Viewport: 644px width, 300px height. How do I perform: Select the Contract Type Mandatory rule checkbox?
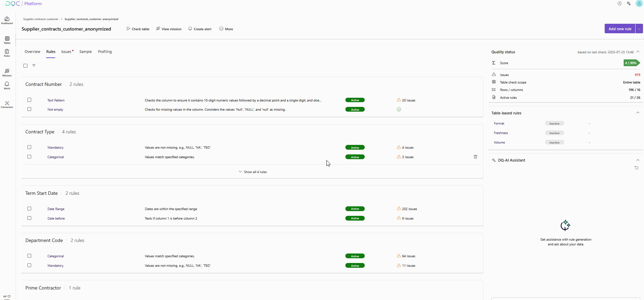pyautogui.click(x=29, y=147)
